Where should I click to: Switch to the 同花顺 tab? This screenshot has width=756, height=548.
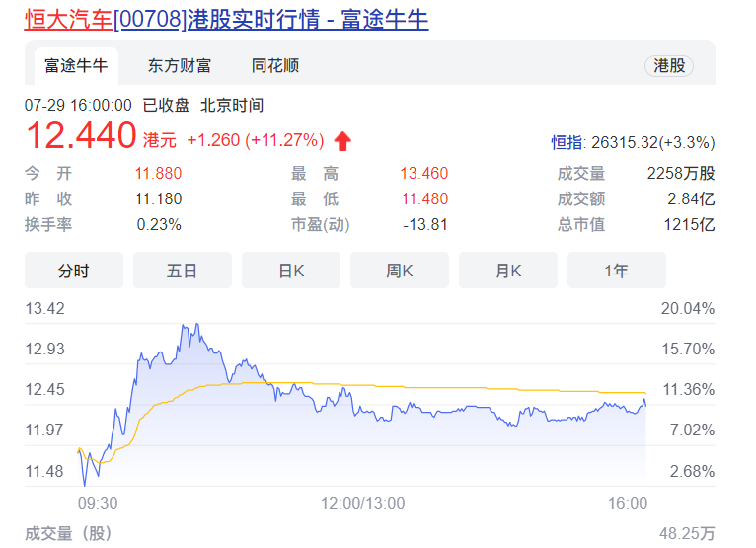tap(275, 65)
